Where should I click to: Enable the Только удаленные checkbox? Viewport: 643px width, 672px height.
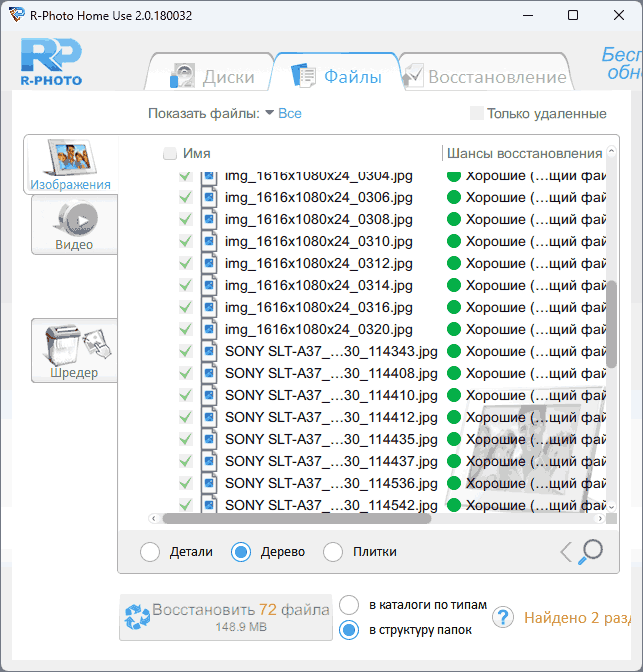coord(477,114)
